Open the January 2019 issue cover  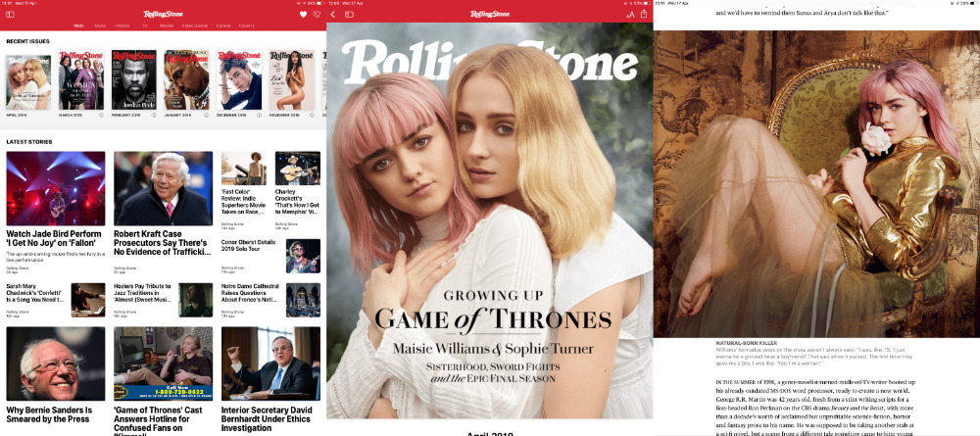pyautogui.click(x=186, y=80)
